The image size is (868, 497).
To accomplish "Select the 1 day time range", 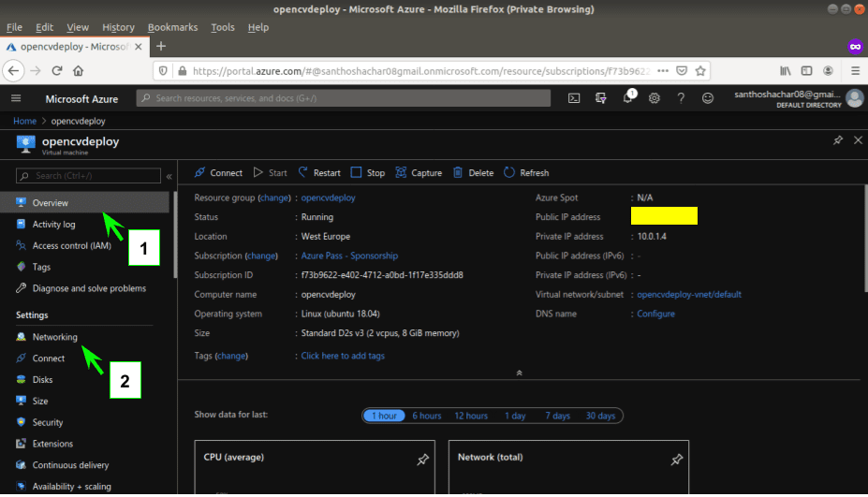I will pos(515,416).
